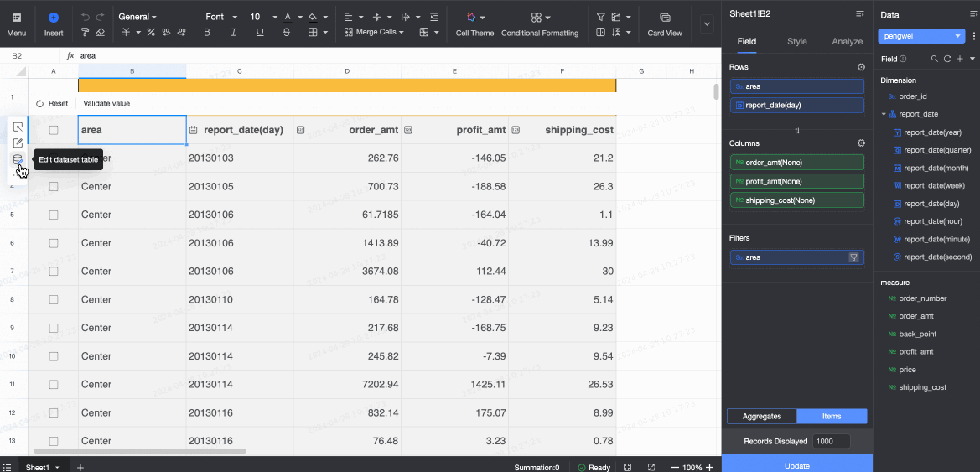Click the format painter icon
The height and width of the screenshot is (472, 980).
[x=86, y=33]
